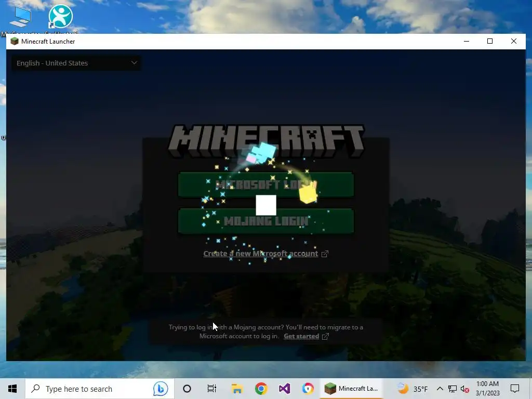Open weather widget showing 35°F

(x=413, y=389)
